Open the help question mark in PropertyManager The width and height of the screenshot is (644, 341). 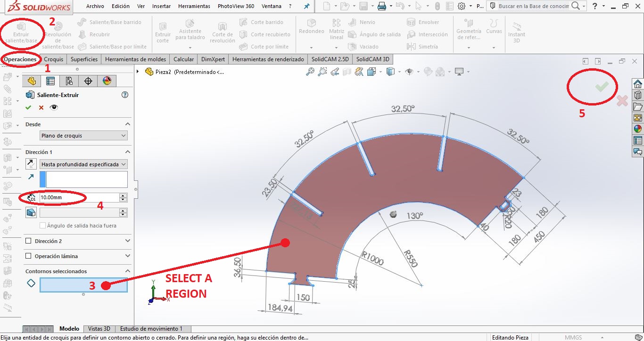pyautogui.click(x=125, y=95)
